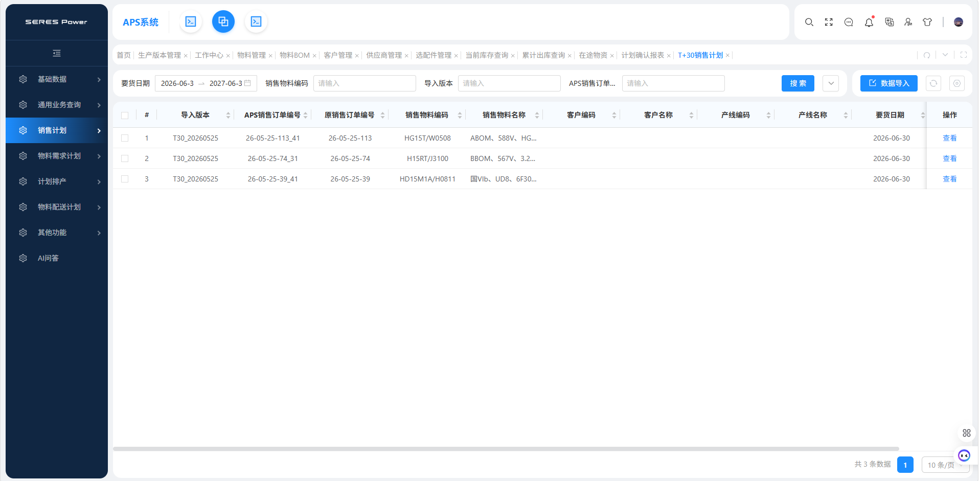
Task: Sort by 导入版本 column arrows
Action: 228,115
